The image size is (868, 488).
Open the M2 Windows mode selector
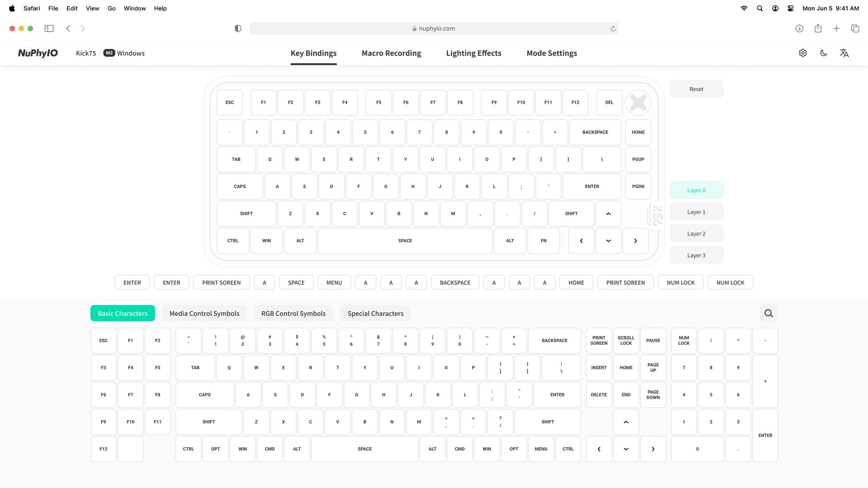124,53
